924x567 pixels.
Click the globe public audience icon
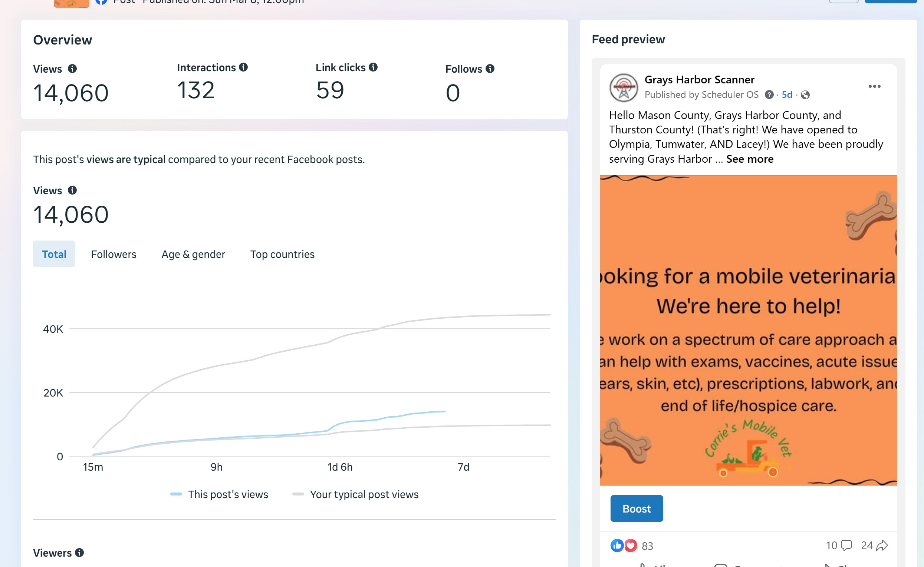805,95
